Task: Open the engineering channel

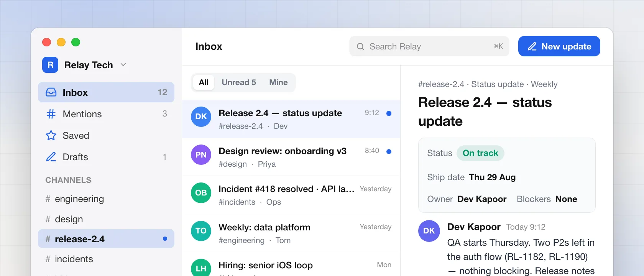Action: [106, 199]
